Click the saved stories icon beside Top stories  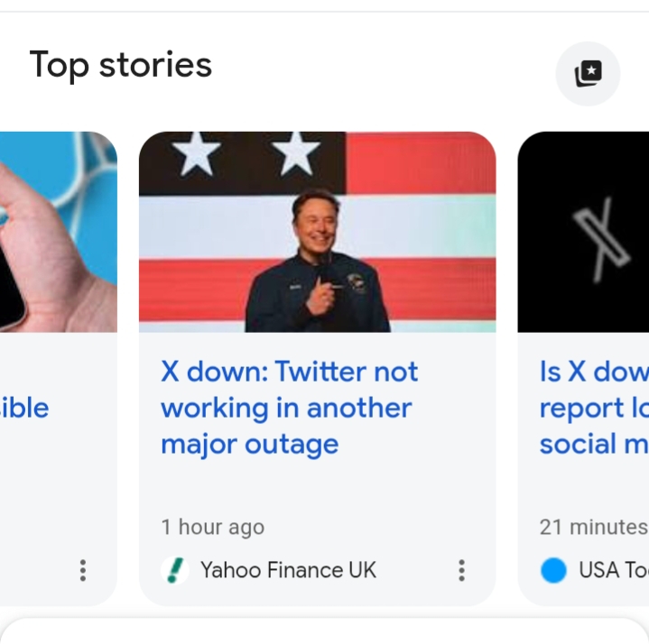(588, 73)
